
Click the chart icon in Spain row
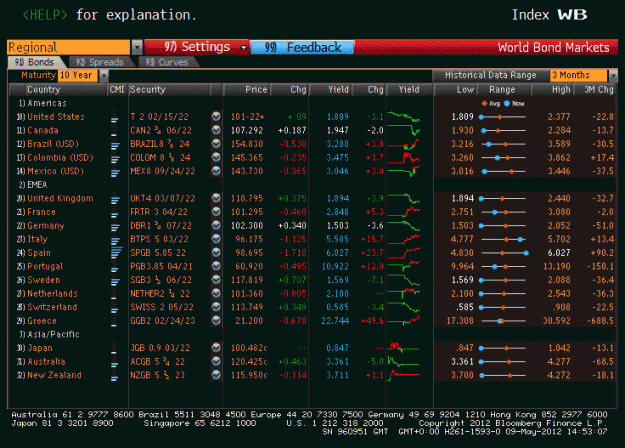coord(216,252)
